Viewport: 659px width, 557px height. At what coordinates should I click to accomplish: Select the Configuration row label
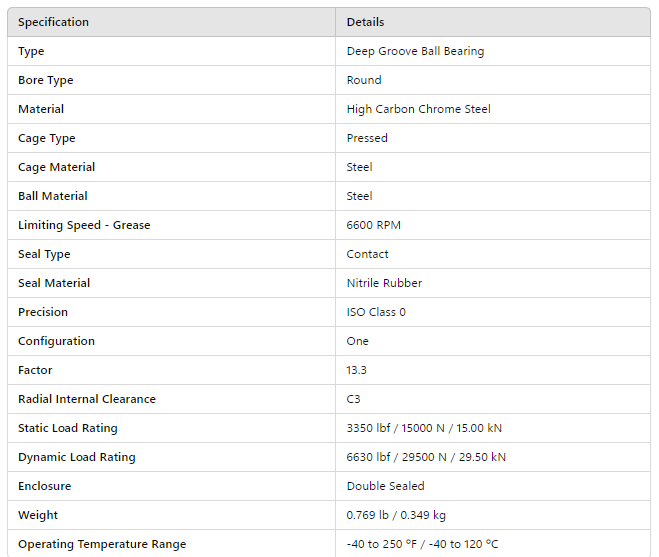[x=56, y=341]
